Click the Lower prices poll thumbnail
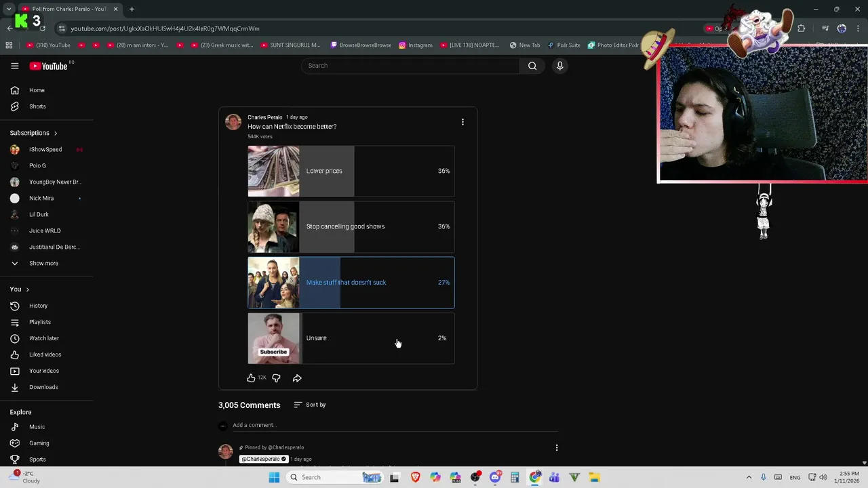Viewport: 868px width, 488px height. point(273,171)
